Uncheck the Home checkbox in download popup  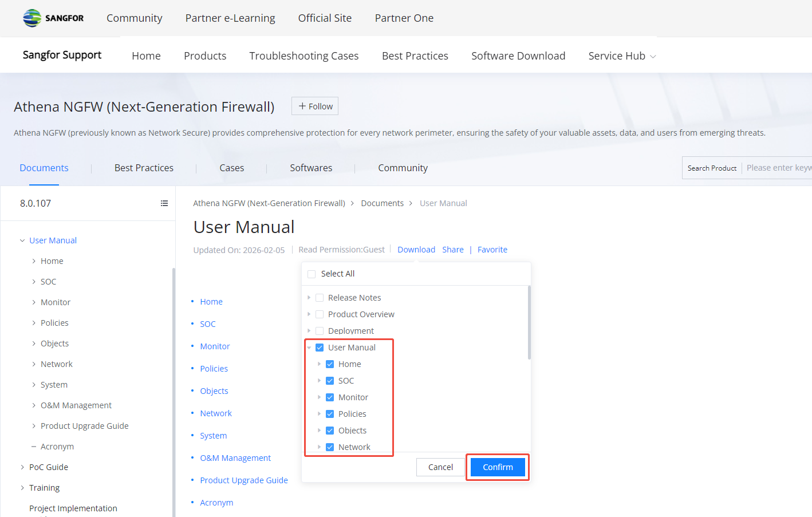pos(330,364)
